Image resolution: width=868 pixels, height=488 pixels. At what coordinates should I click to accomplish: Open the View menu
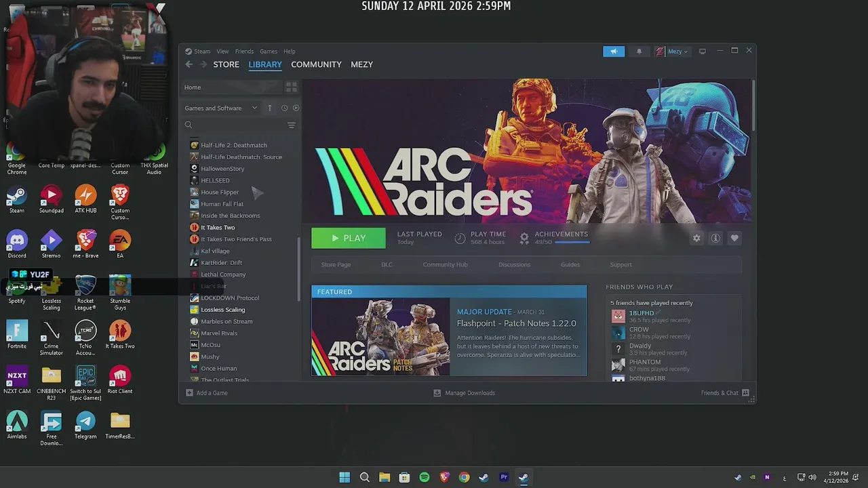[222, 52]
